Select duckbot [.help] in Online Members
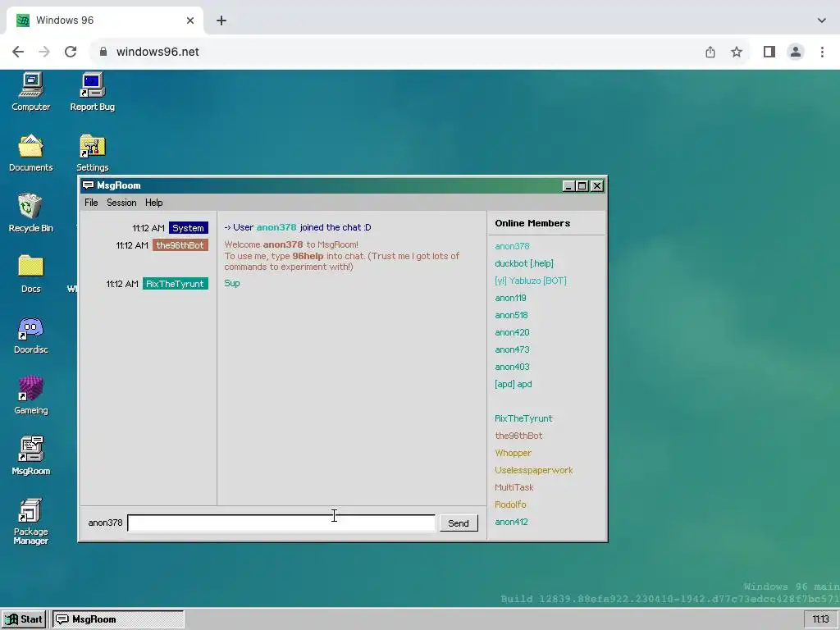 [524, 263]
